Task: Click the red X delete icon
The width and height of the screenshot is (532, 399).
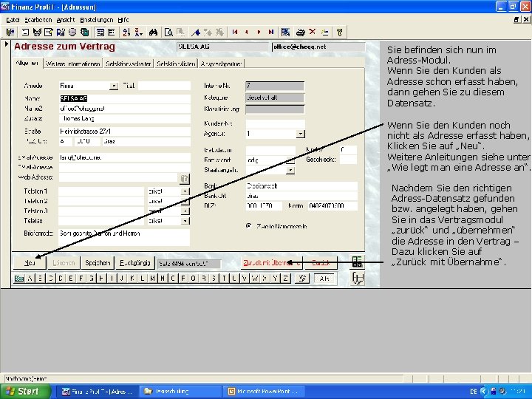Action: [x=312, y=32]
